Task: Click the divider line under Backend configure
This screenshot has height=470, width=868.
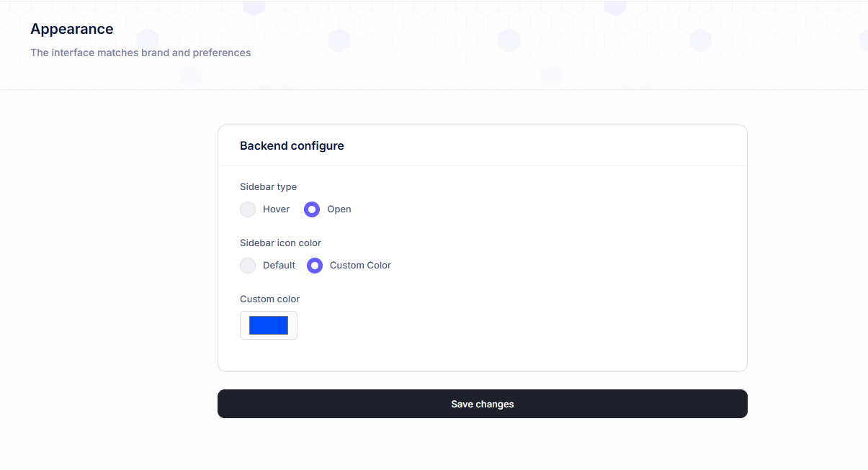Action: 483,166
